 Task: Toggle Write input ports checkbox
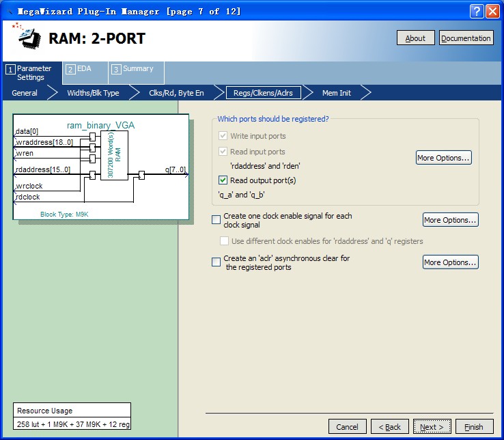pyautogui.click(x=223, y=136)
